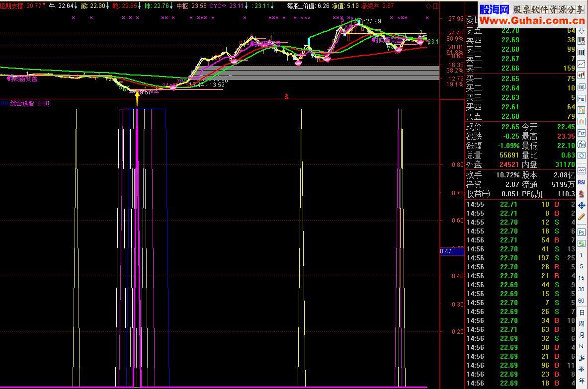Screen dimensions: 588x389
Task: Click the PE(动) 110.3 value
Action: 566,194
